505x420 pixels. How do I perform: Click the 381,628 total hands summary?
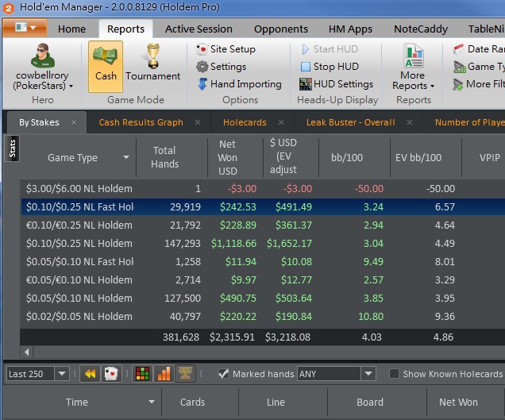pos(181,337)
